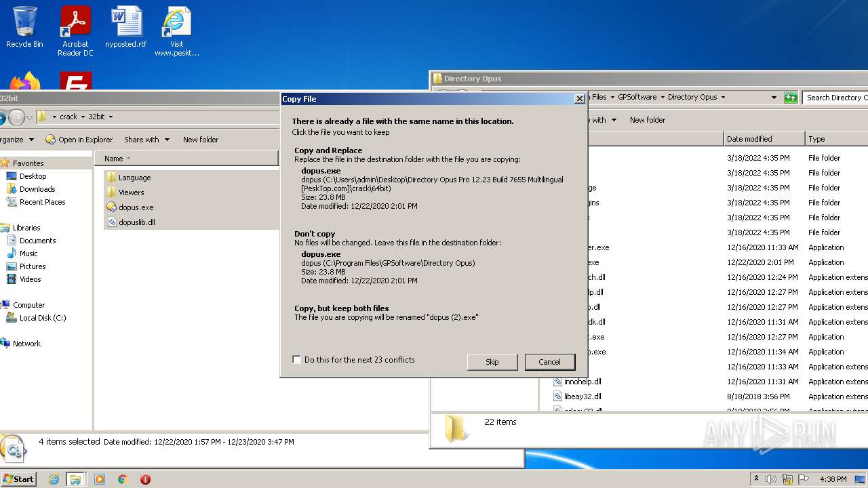Click the red Opera icon on taskbar
868x488 pixels.
[145, 479]
